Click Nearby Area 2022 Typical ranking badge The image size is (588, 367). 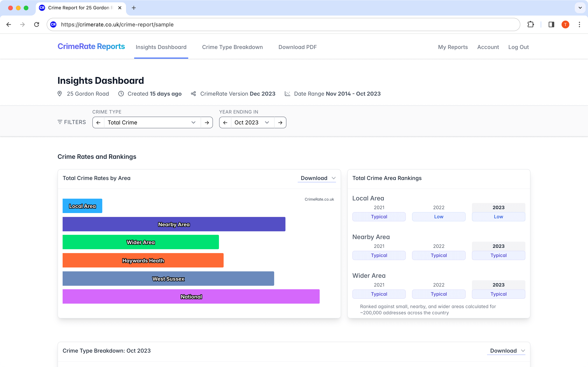(439, 255)
